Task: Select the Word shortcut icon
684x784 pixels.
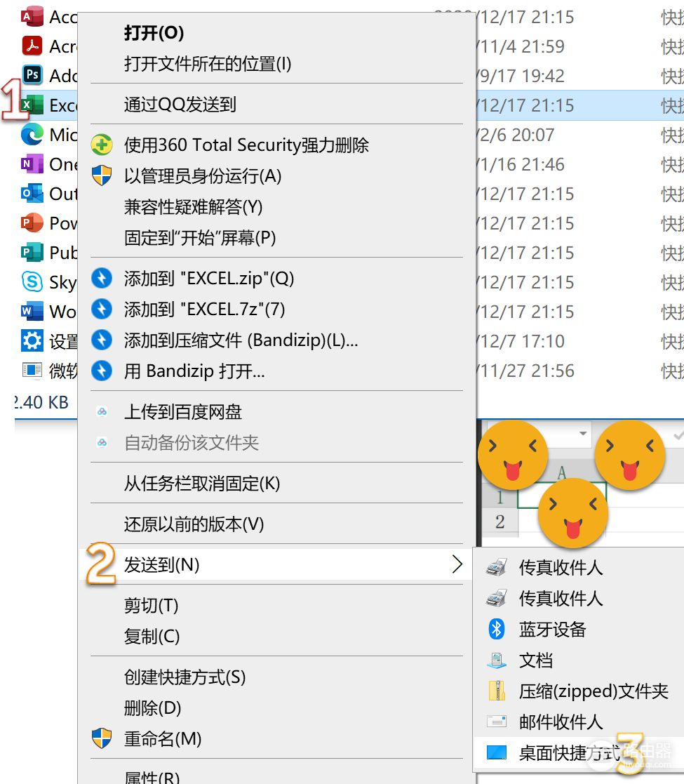Action: pos(32,312)
